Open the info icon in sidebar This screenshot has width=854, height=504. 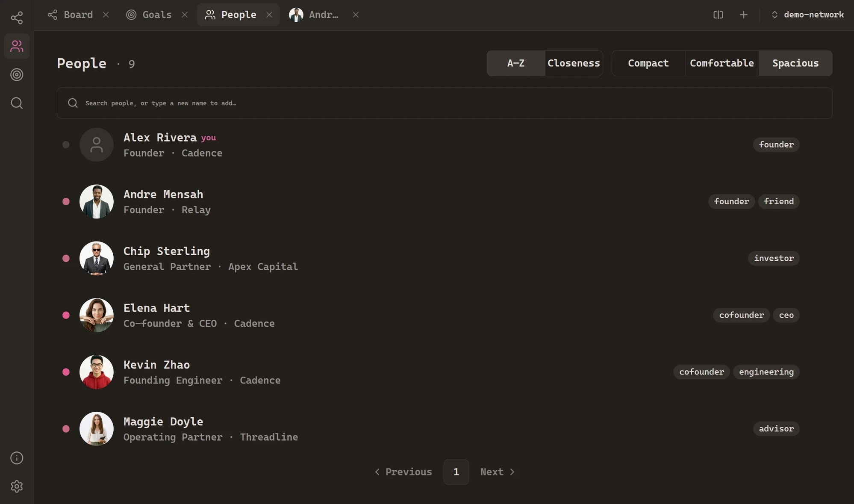[17, 458]
